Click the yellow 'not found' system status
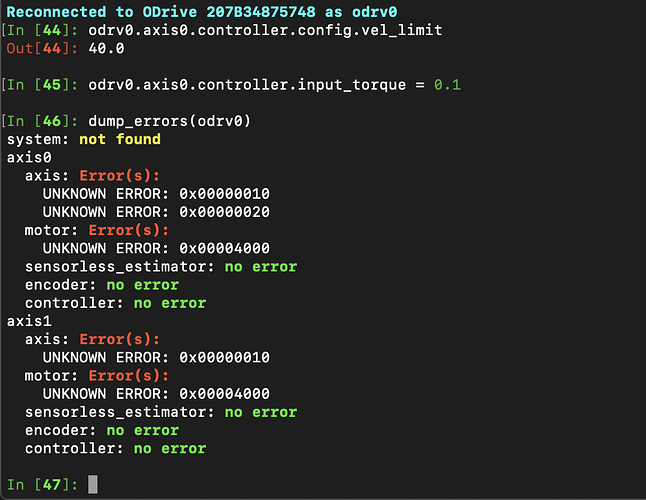 pyautogui.click(x=120, y=139)
